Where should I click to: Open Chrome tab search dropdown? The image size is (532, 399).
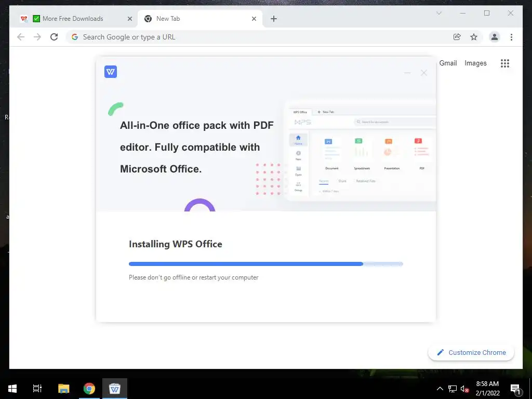[438, 13]
